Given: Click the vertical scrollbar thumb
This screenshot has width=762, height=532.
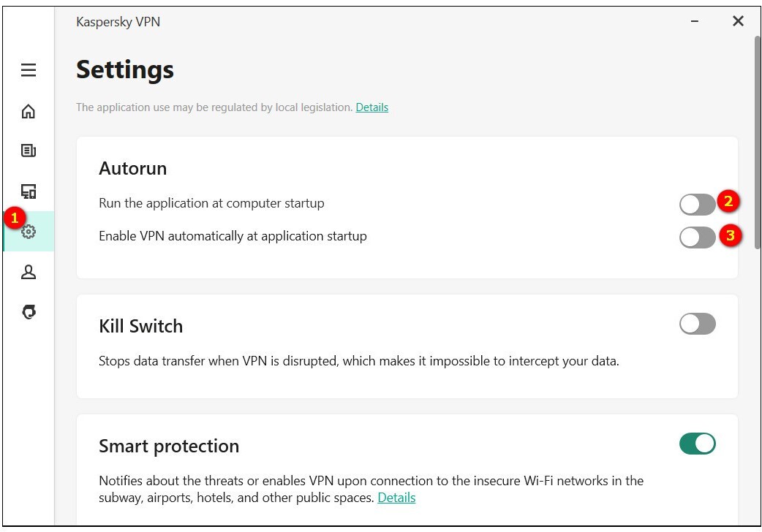Looking at the screenshot, I should (x=757, y=142).
